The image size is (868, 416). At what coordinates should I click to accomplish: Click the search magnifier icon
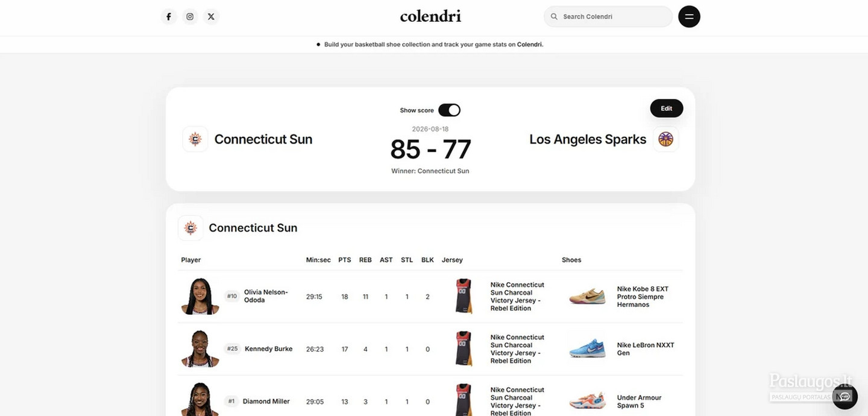(x=554, y=17)
